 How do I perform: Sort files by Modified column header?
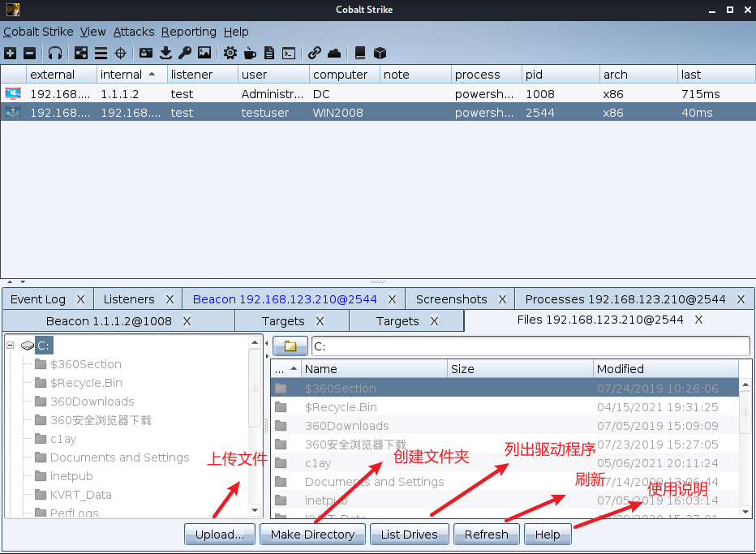[665, 369]
